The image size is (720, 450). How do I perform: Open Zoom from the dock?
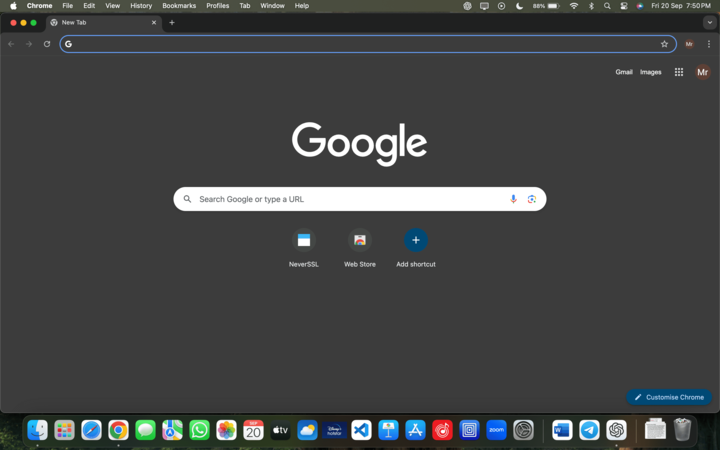pos(496,430)
